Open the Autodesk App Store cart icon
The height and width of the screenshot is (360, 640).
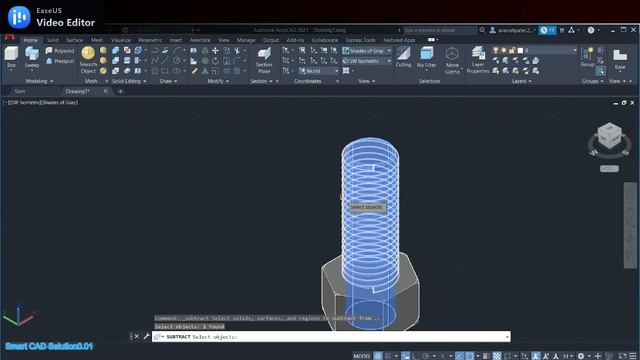click(x=562, y=30)
